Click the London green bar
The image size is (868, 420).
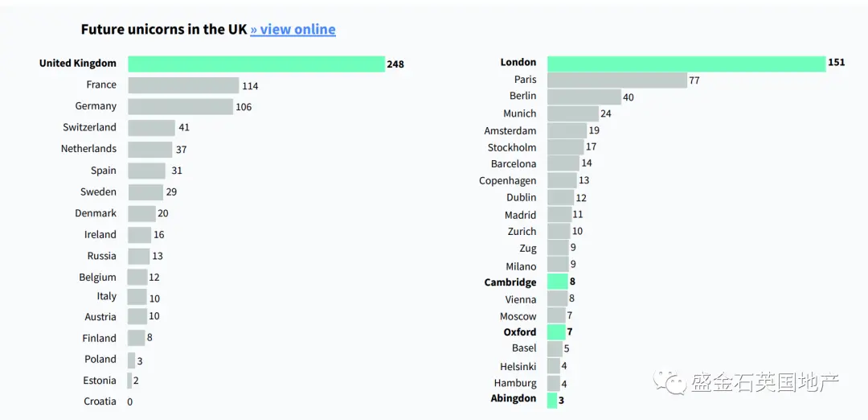[686, 64]
